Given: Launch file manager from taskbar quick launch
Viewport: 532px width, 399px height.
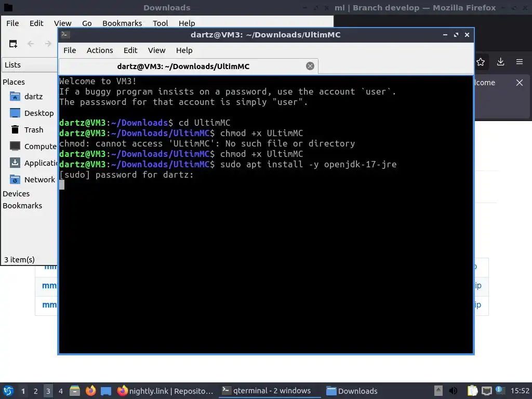Looking at the screenshot, I should pos(75,391).
